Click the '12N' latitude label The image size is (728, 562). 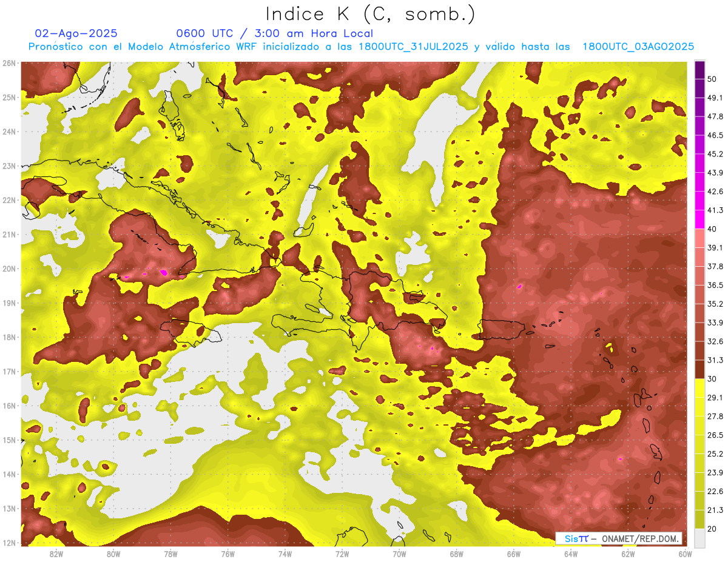pyautogui.click(x=9, y=543)
